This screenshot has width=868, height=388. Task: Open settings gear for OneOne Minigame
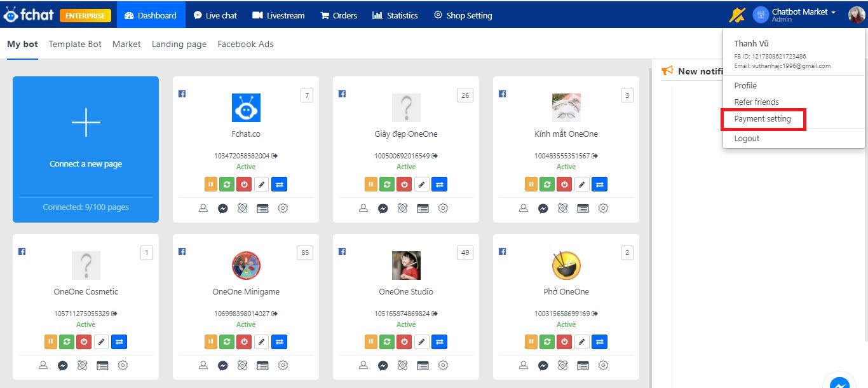tap(283, 366)
